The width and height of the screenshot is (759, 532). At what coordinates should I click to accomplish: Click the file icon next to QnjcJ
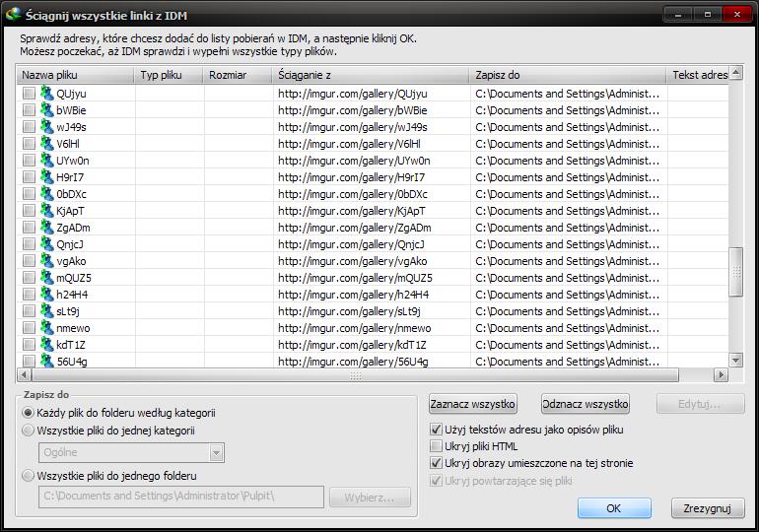click(x=47, y=243)
